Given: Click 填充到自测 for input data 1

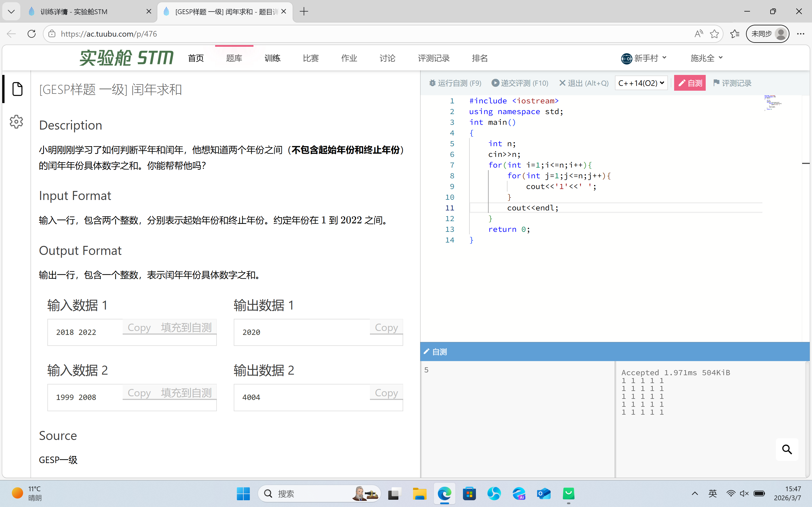Looking at the screenshot, I should [x=186, y=327].
